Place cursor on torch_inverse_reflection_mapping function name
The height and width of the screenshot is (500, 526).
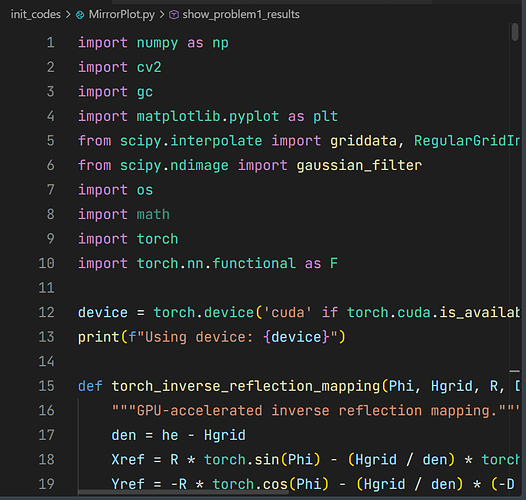(246, 386)
